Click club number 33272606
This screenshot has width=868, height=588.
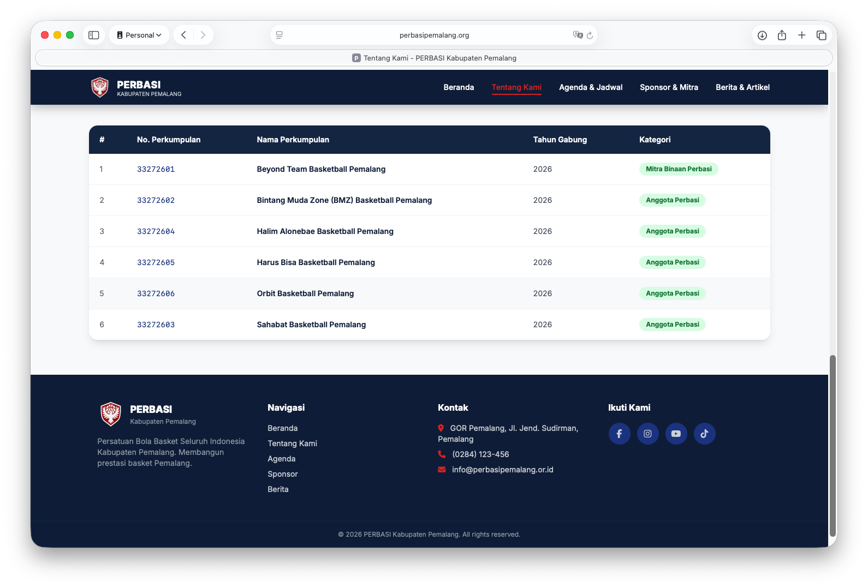pyautogui.click(x=156, y=293)
